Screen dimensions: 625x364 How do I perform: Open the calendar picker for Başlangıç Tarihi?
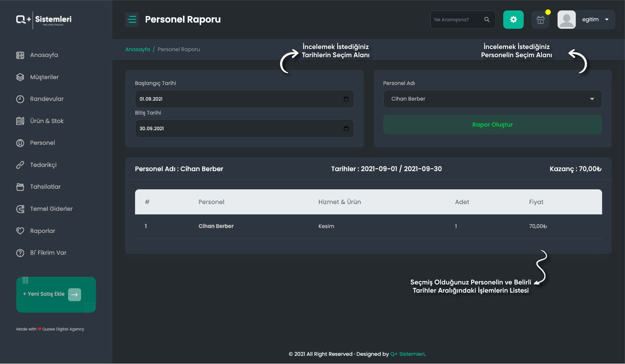pos(346,99)
